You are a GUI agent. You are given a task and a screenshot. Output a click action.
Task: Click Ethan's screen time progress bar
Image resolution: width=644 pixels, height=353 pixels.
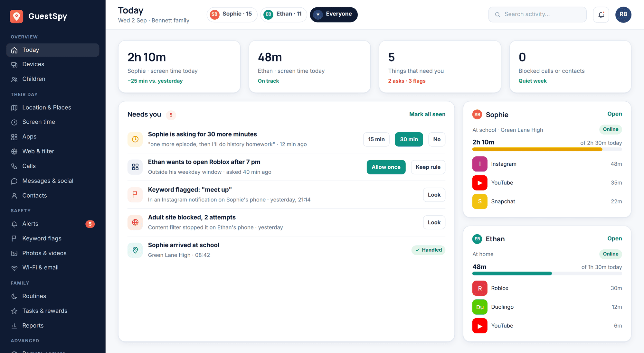click(547, 274)
